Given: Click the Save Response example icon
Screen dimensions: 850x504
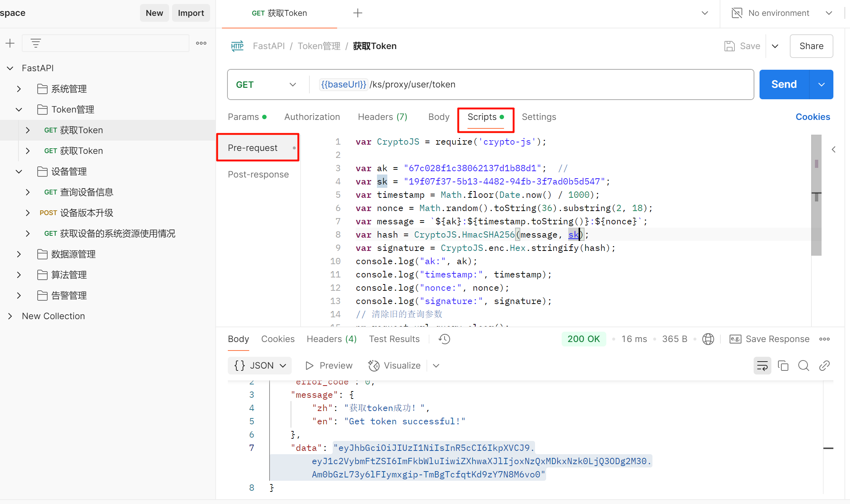Looking at the screenshot, I should click(x=735, y=339).
